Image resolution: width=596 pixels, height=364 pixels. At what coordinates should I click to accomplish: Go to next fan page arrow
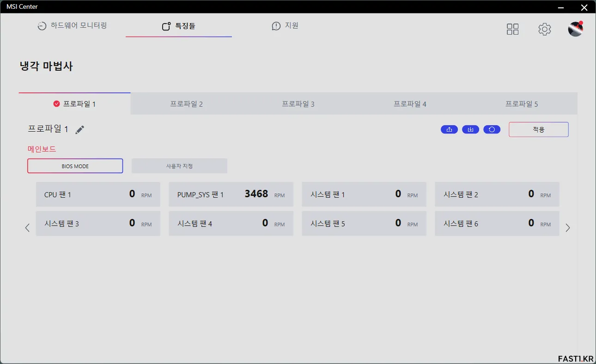tap(568, 228)
